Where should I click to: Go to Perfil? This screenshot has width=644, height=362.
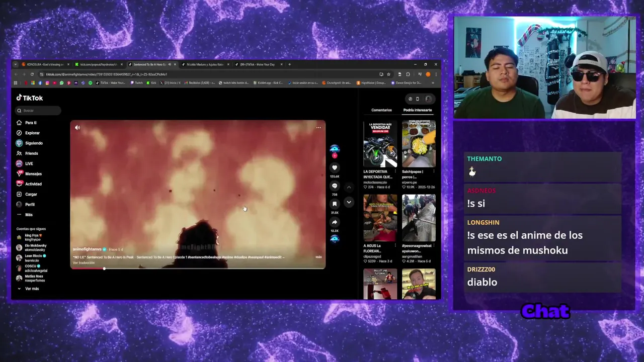point(26,205)
